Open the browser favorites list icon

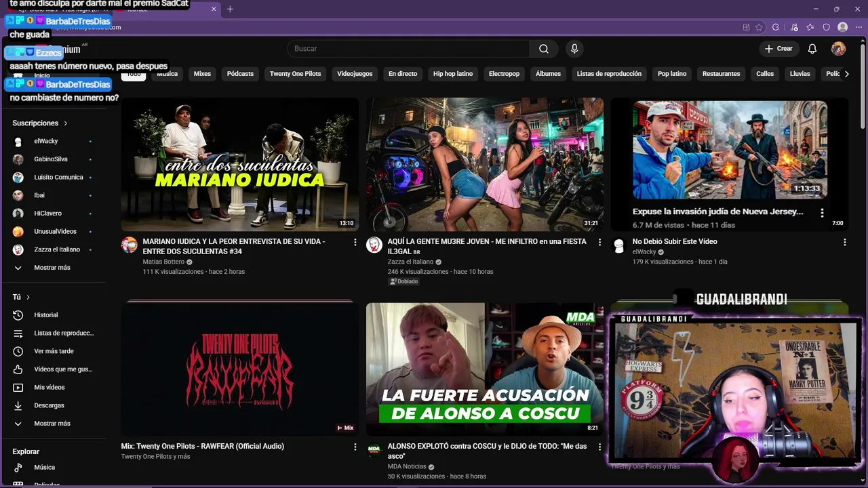(810, 27)
